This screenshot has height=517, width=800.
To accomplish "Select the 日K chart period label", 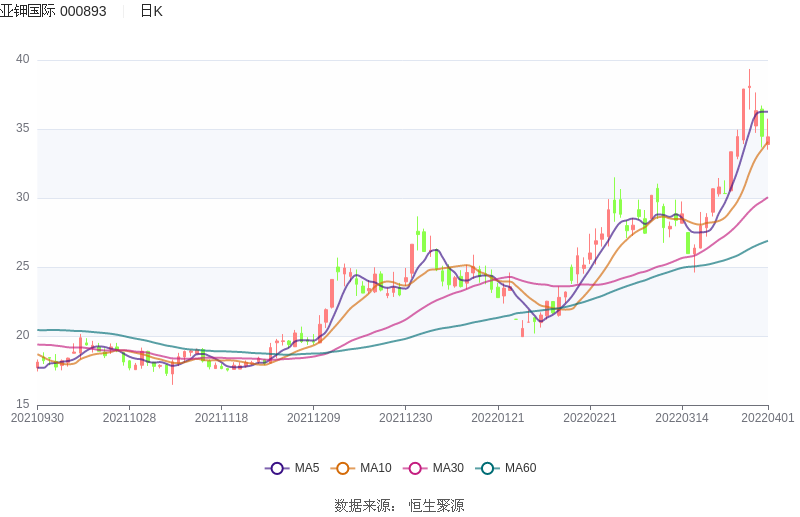I will click(x=151, y=11).
